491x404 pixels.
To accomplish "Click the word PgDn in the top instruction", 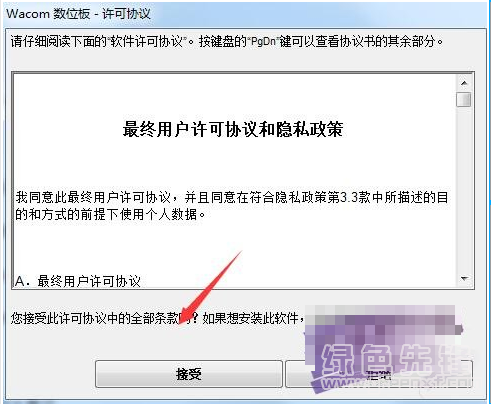I will (263, 42).
